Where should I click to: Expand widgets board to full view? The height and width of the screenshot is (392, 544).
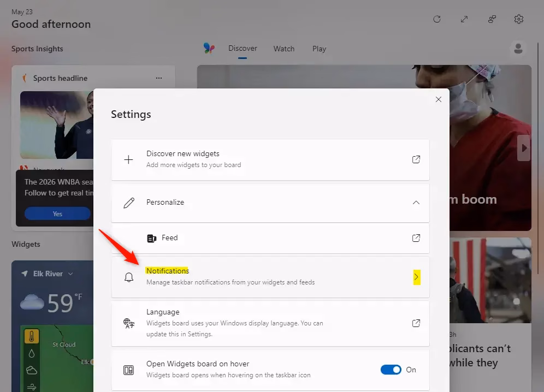[464, 19]
